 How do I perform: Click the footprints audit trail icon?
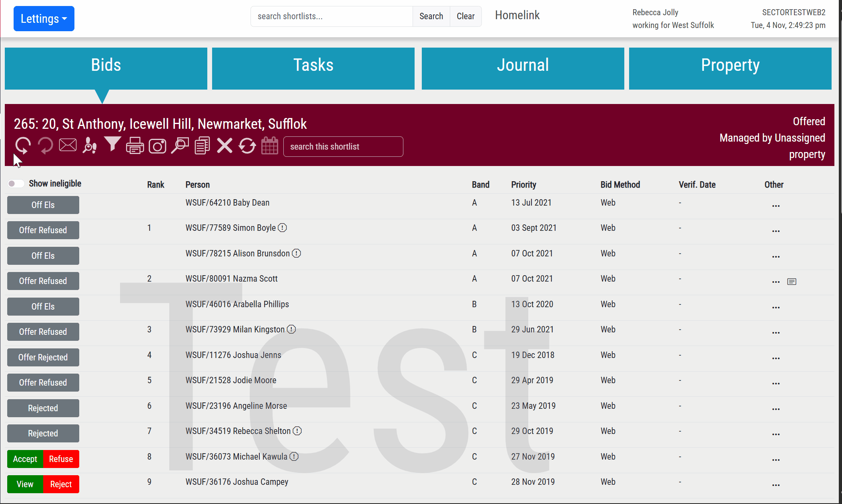pyautogui.click(x=90, y=146)
